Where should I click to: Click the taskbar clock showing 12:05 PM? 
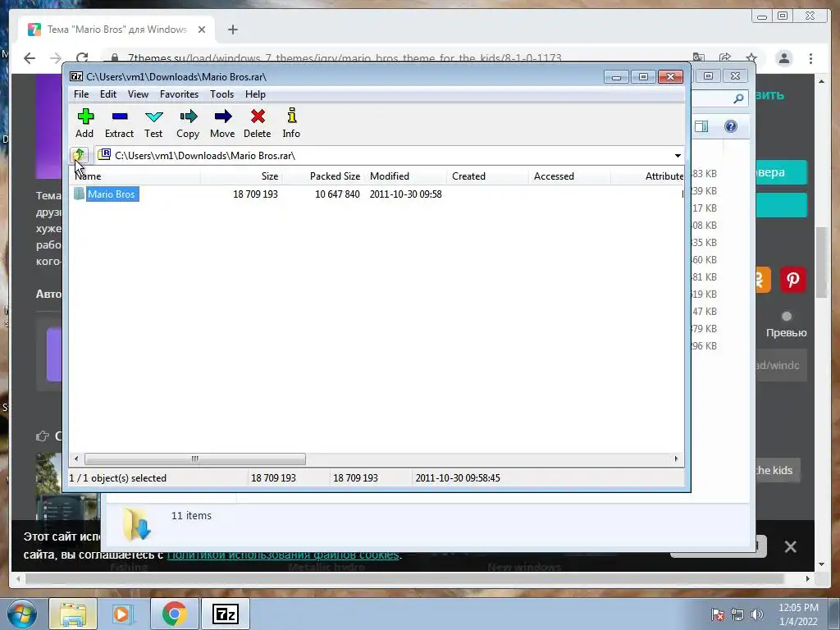(798, 608)
